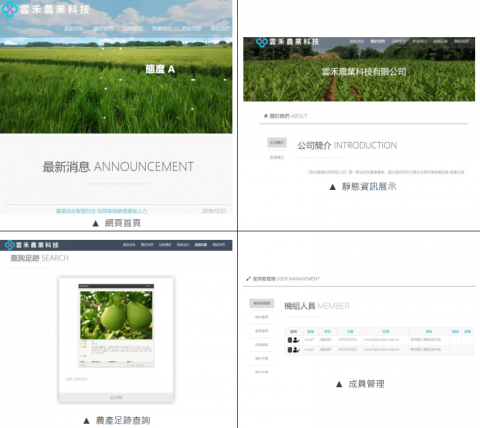Click the icon beside 關於我們 ABOUT heading
Image resolution: width=480 pixels, height=428 pixels.
pos(266,116)
